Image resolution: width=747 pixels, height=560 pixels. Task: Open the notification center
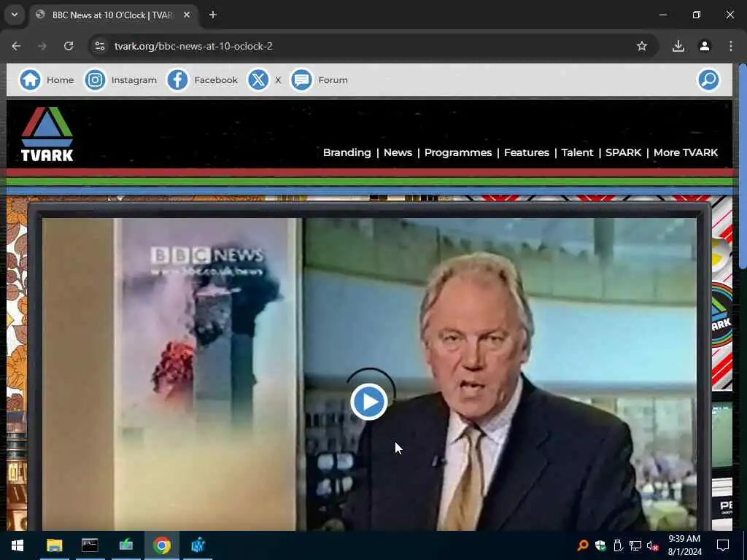point(723,545)
